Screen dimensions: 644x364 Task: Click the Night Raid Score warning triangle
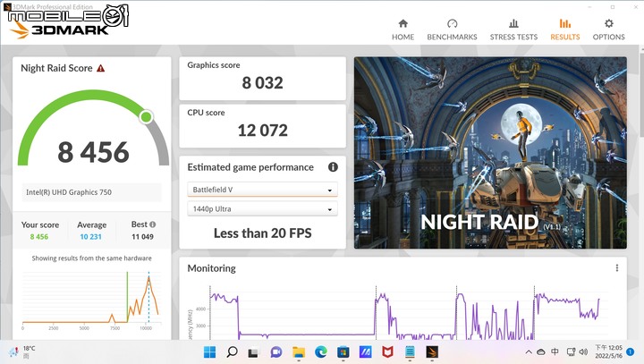[x=100, y=68]
